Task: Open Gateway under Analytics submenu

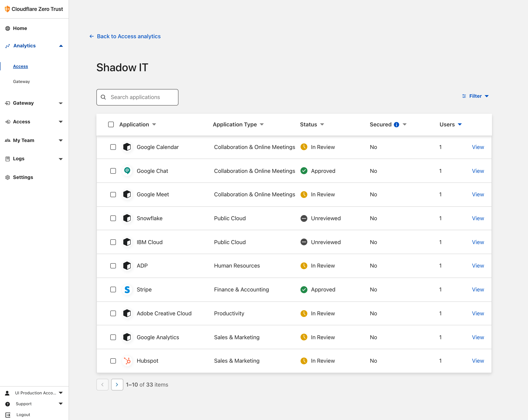Action: click(21, 82)
